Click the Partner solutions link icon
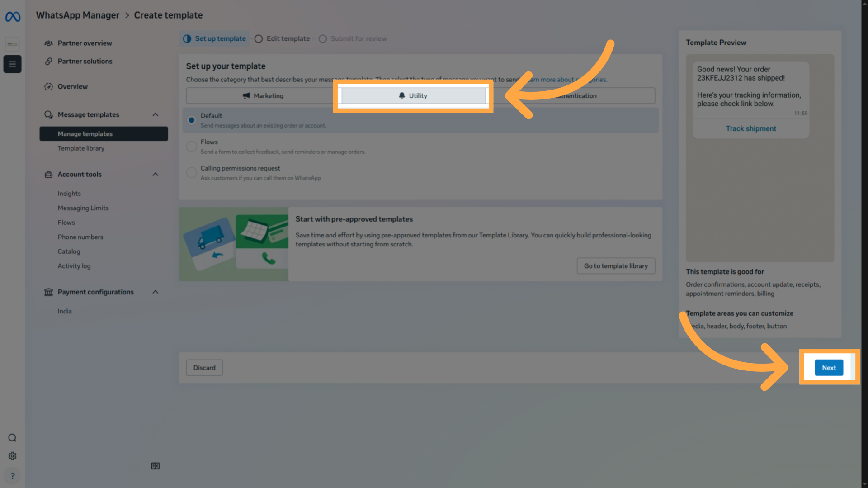868x488 pixels. (x=48, y=62)
